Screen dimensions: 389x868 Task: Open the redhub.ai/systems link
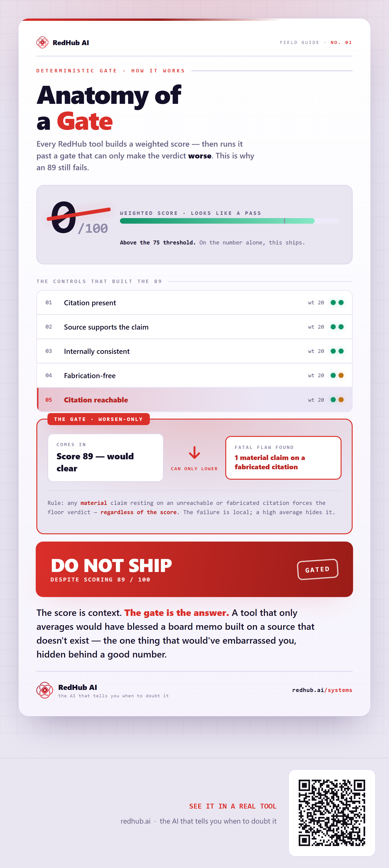tap(322, 690)
